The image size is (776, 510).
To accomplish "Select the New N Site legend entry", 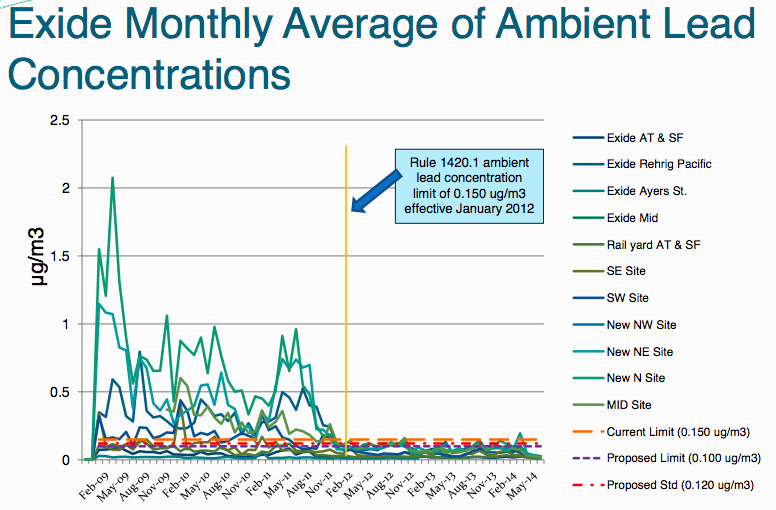I will click(x=636, y=378).
